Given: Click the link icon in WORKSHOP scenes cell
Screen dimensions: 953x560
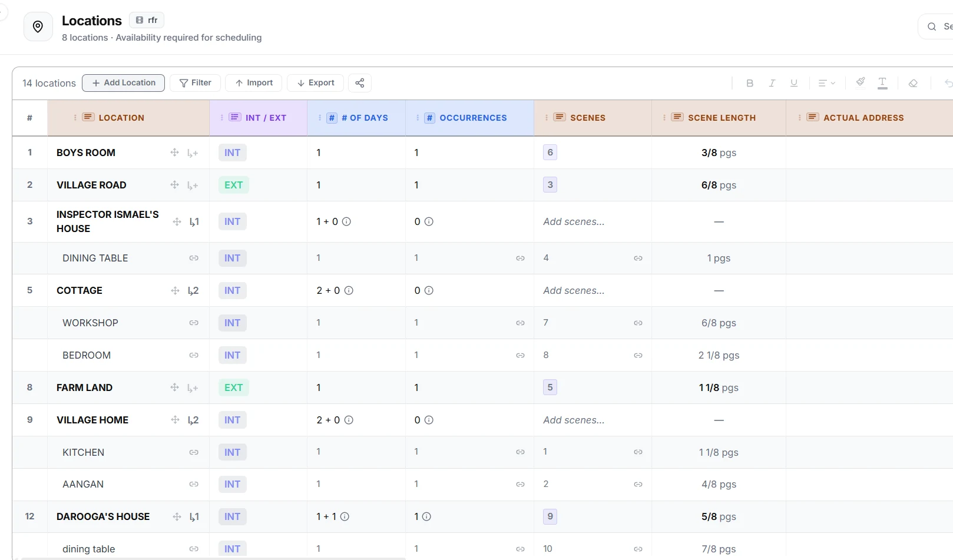Looking at the screenshot, I should click(638, 323).
